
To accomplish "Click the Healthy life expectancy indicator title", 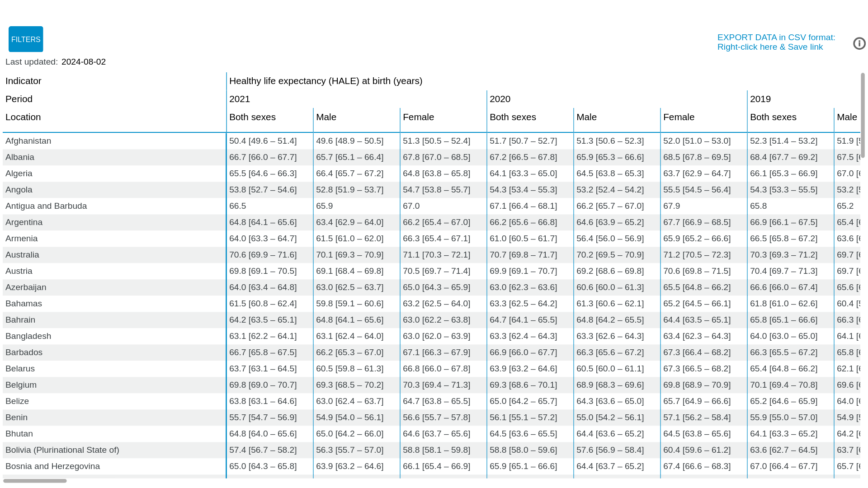I will click(325, 81).
